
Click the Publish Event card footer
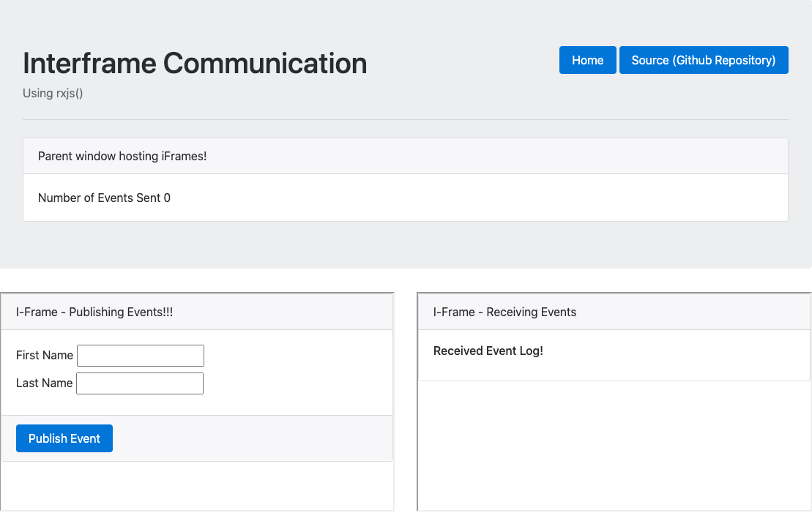[x=198, y=438]
